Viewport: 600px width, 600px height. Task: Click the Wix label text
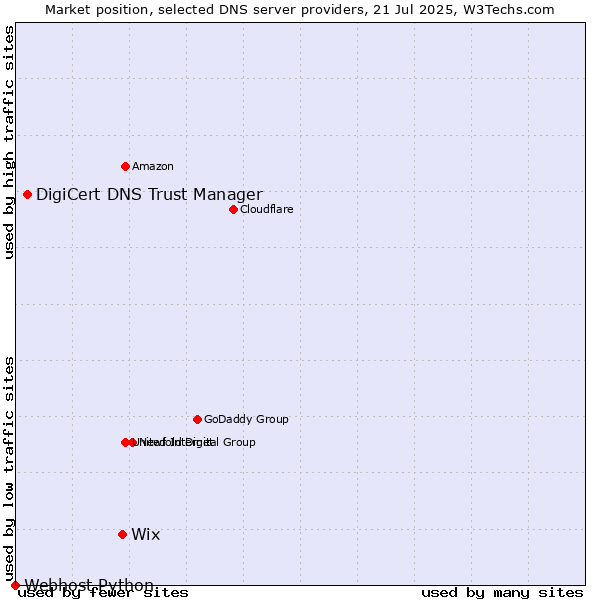[146, 535]
